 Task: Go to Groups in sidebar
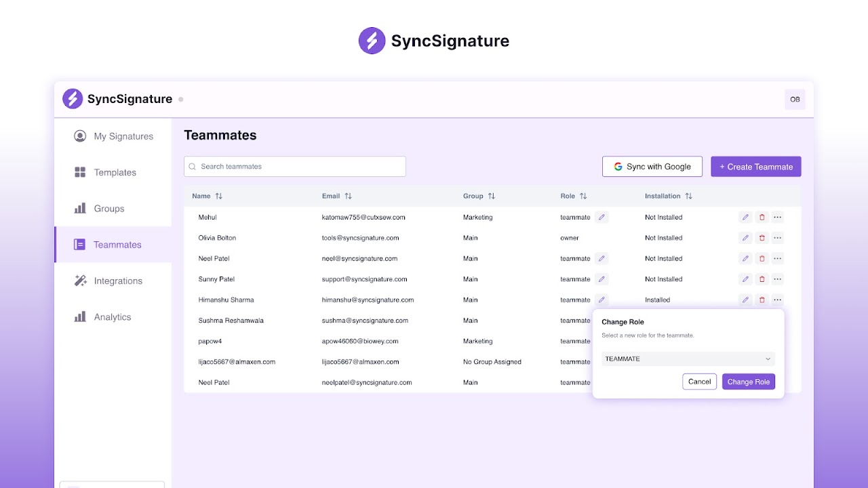[113, 209]
